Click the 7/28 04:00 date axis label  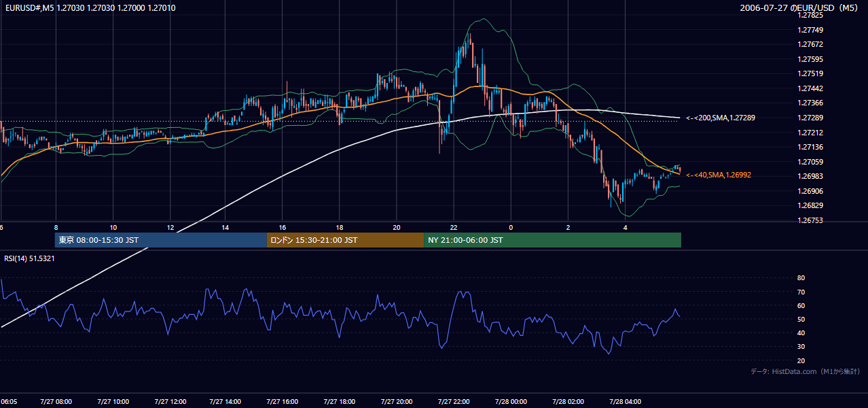[625, 402]
